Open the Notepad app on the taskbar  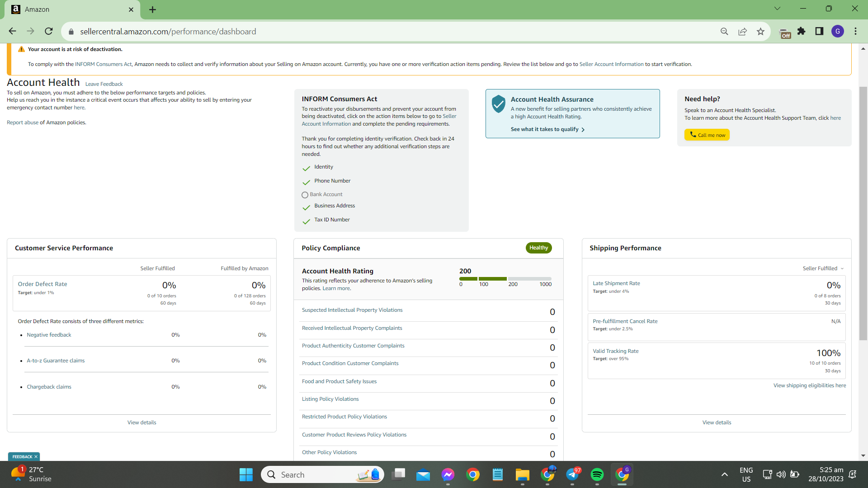498,474
